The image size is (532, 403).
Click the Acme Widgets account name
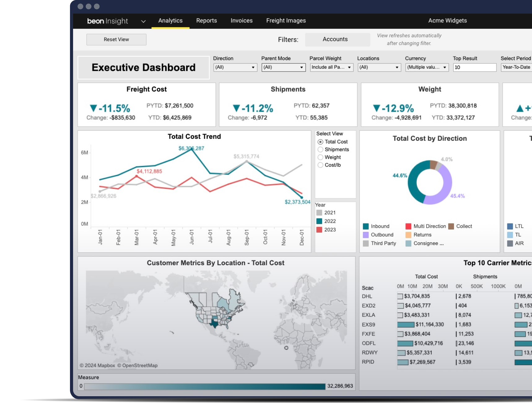[x=447, y=21]
